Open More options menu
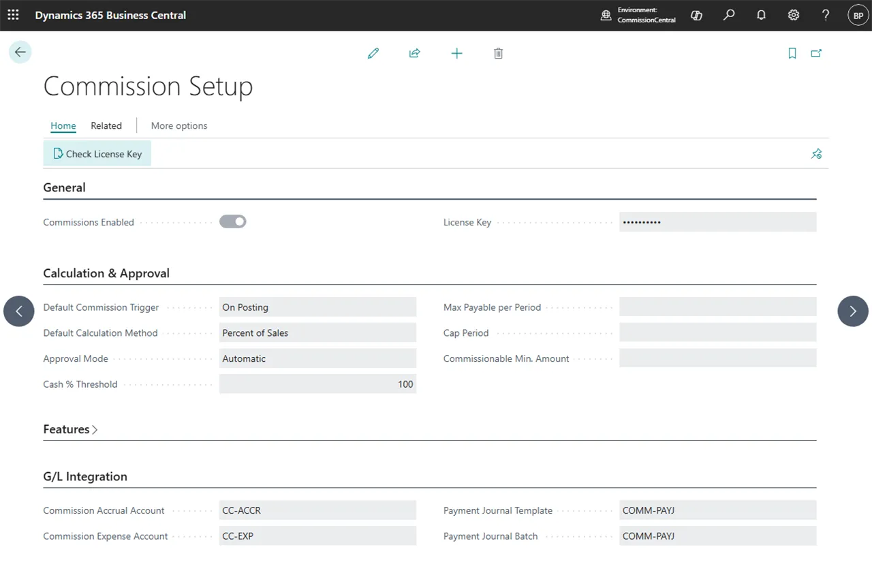Viewport: 872px width, 588px height. pyautogui.click(x=179, y=125)
